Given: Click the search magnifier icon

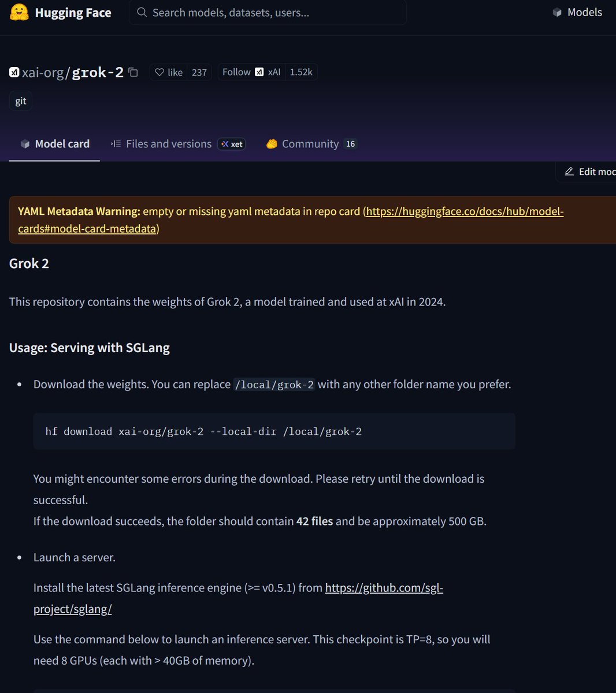Looking at the screenshot, I should click(142, 12).
